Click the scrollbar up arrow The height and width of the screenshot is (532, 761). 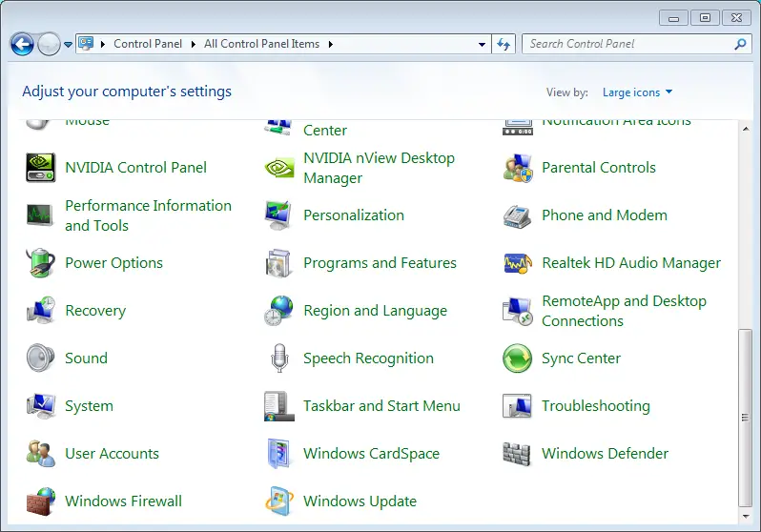coord(745,129)
